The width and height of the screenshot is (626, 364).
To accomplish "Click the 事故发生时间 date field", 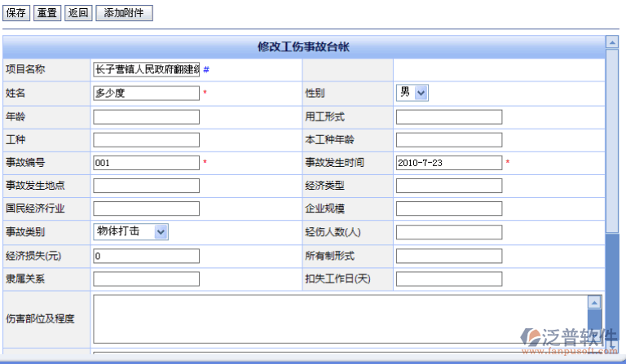I will click(449, 163).
